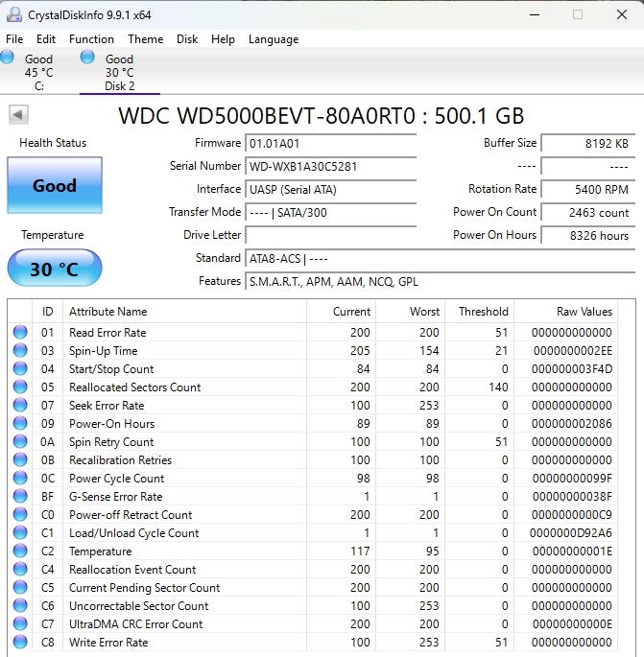Click the Power On Hours value
644x657 pixels.
(588, 236)
